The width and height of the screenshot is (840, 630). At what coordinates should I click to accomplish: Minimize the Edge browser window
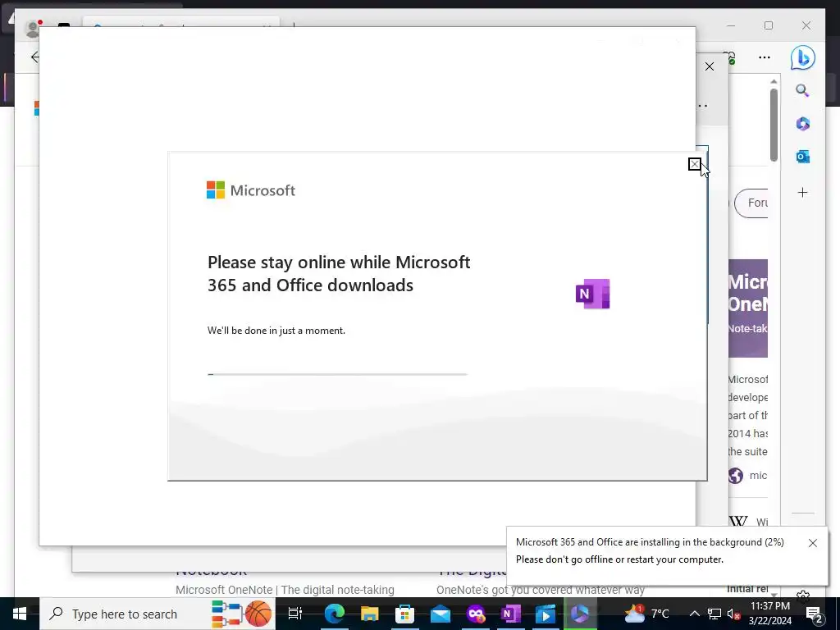pos(731,25)
